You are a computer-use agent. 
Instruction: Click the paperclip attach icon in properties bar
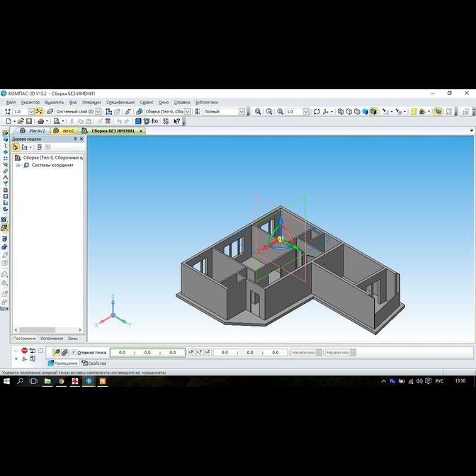[64, 353]
